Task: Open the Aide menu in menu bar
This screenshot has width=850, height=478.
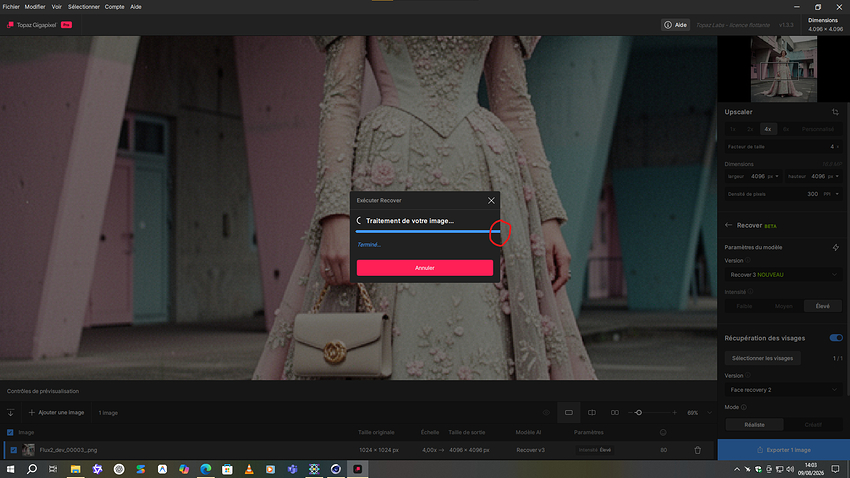Action: (x=136, y=7)
